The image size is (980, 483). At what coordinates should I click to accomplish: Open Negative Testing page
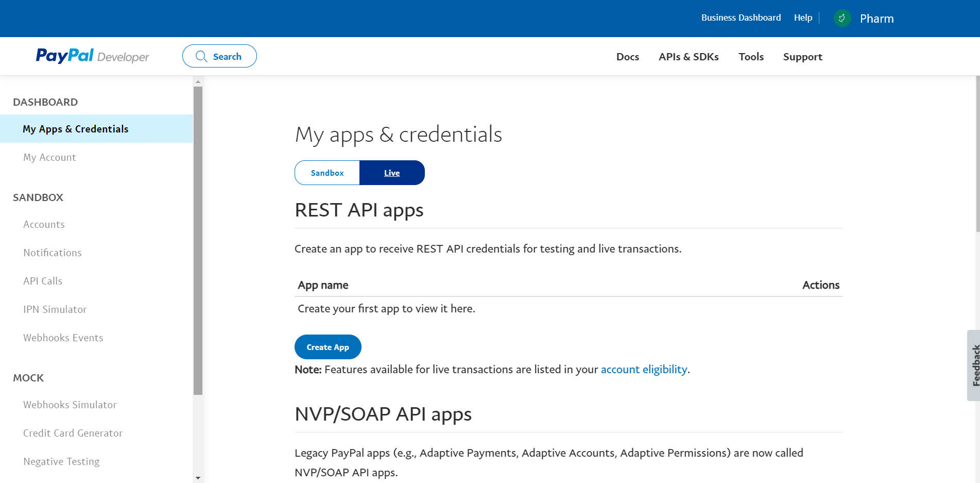pyautogui.click(x=61, y=461)
